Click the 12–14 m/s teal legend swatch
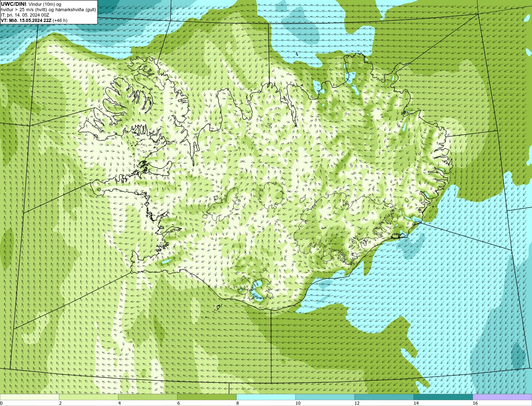This screenshot has width=532, height=406. pyautogui.click(x=384, y=397)
